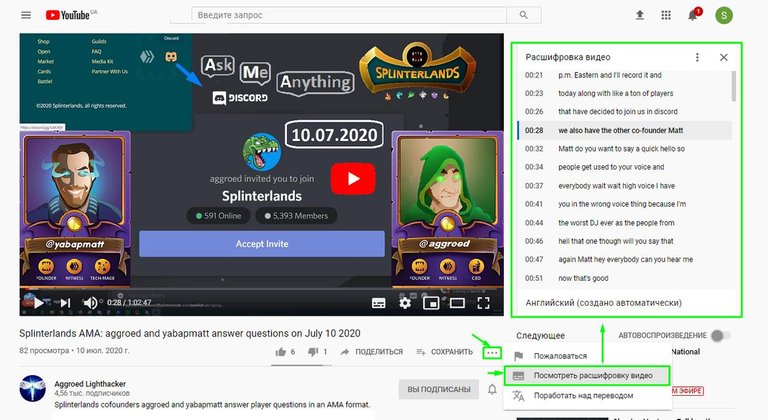The image size is (768, 420).
Task: Toggle the autoplay switch
Action: point(721,336)
